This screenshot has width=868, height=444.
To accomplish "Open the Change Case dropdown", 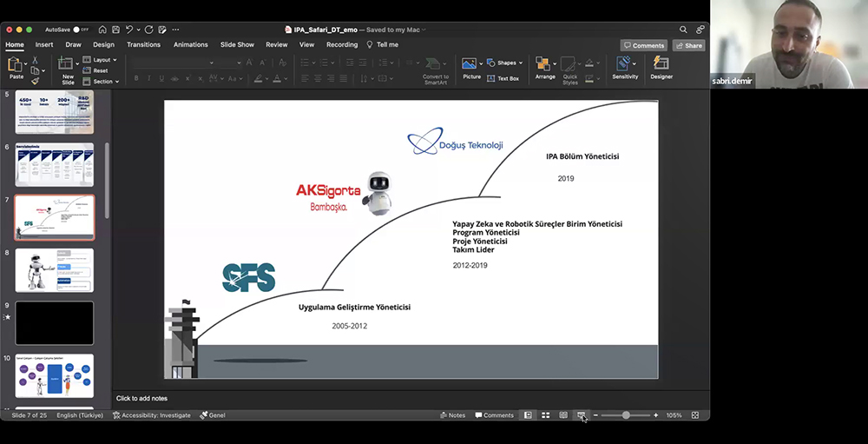I will tap(235, 79).
